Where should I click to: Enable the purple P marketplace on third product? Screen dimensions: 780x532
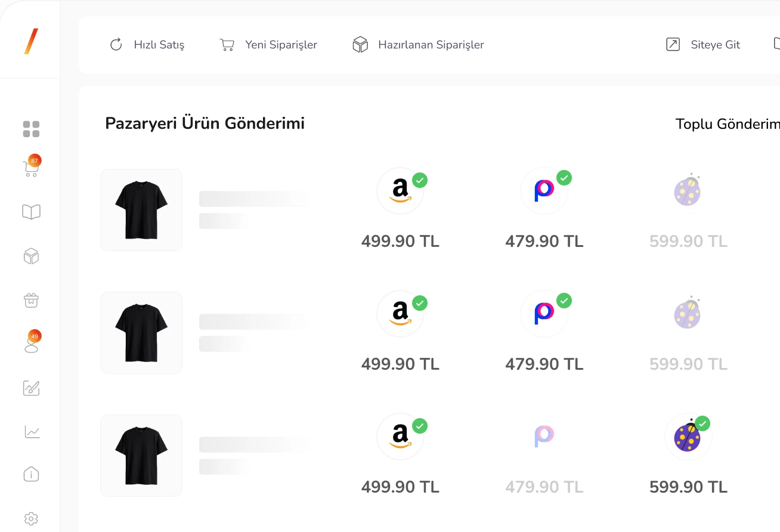[544, 437]
